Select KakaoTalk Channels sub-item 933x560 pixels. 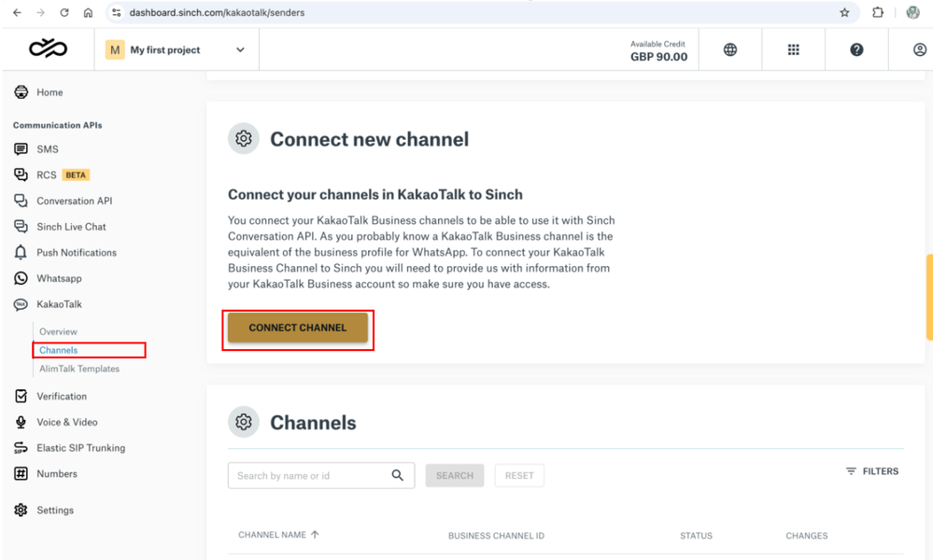(58, 350)
